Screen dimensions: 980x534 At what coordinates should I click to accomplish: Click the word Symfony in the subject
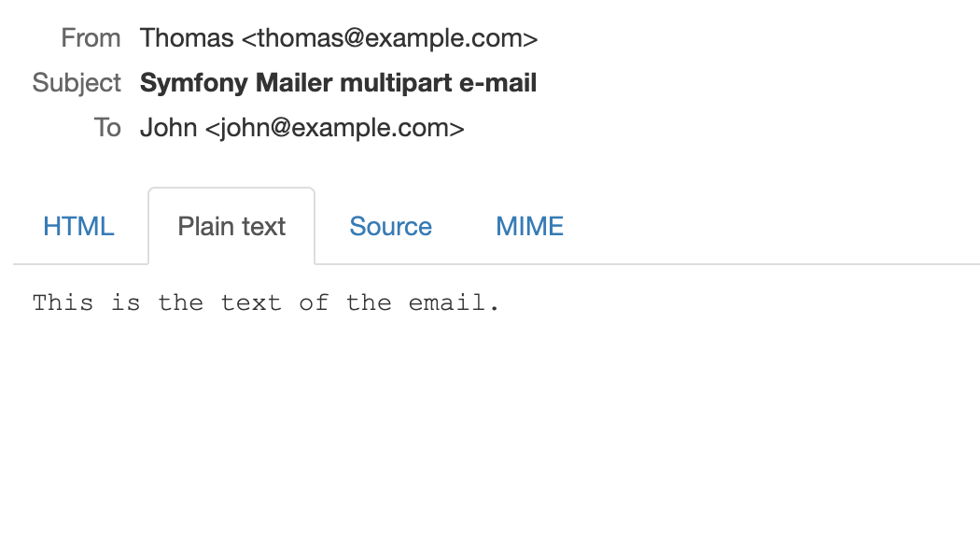click(194, 82)
